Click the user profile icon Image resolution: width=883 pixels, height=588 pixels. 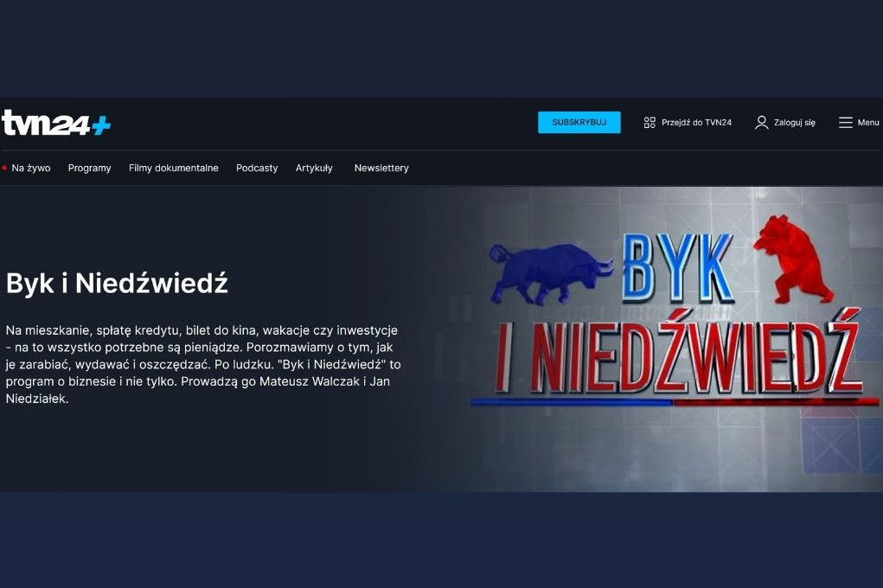(x=761, y=123)
